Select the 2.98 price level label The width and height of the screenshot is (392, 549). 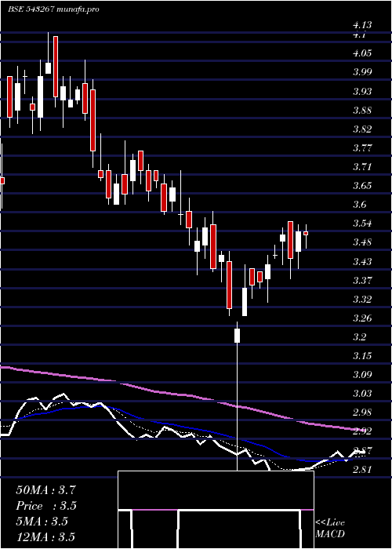tap(362, 413)
